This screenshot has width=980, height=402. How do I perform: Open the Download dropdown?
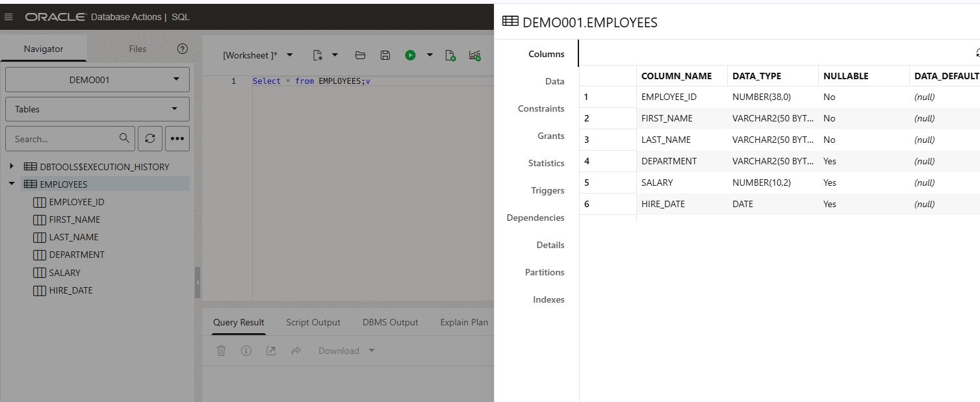[x=346, y=351]
